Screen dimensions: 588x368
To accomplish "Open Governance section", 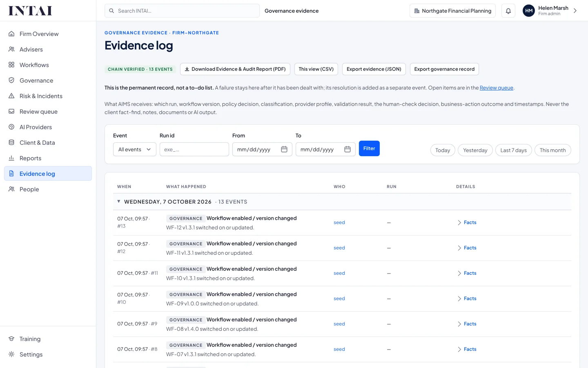I will [48, 81].
